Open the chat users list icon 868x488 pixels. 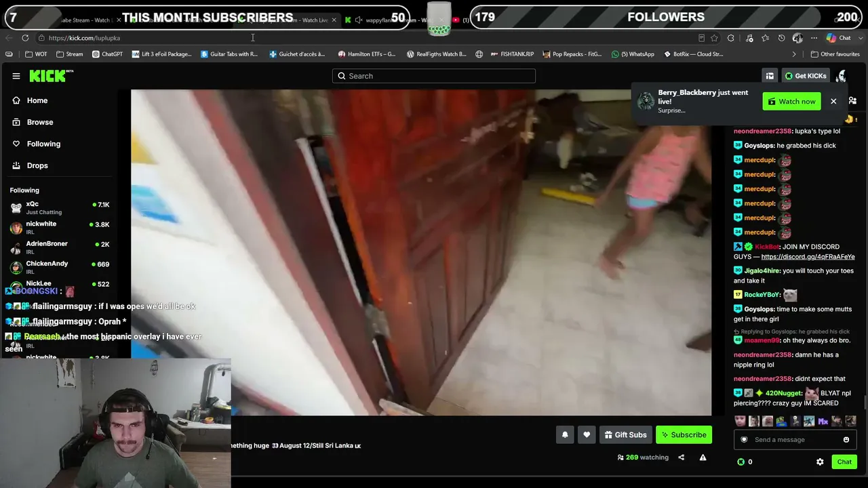click(x=852, y=101)
